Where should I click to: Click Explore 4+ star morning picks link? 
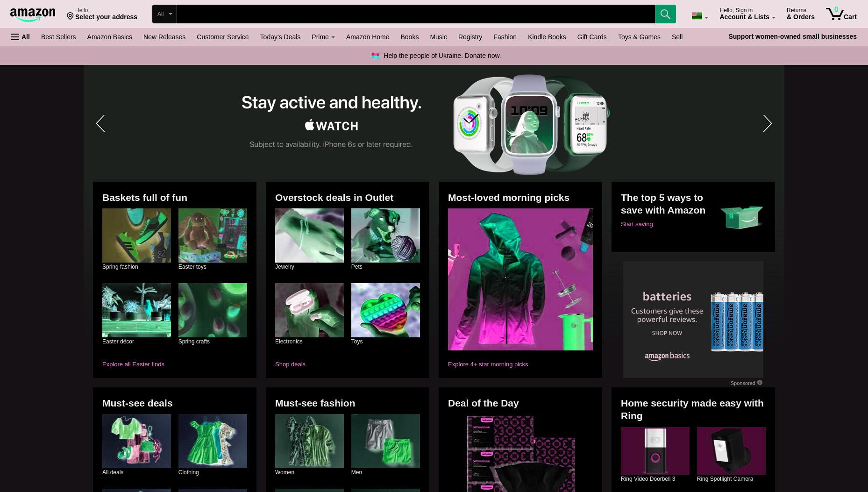(488, 364)
